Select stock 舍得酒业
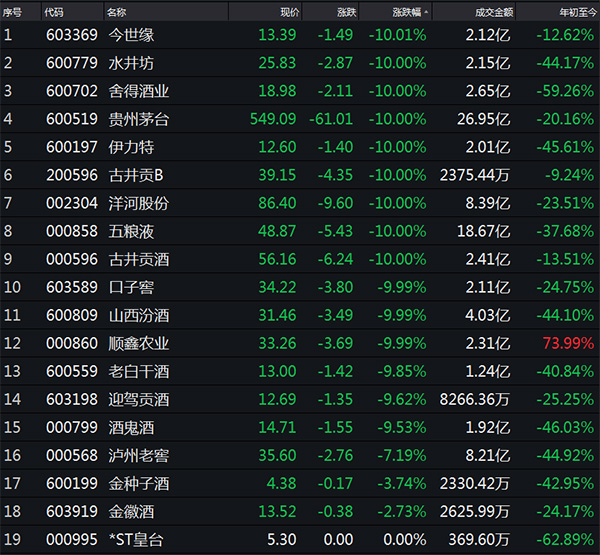This screenshot has height=555, width=600. pos(139,91)
